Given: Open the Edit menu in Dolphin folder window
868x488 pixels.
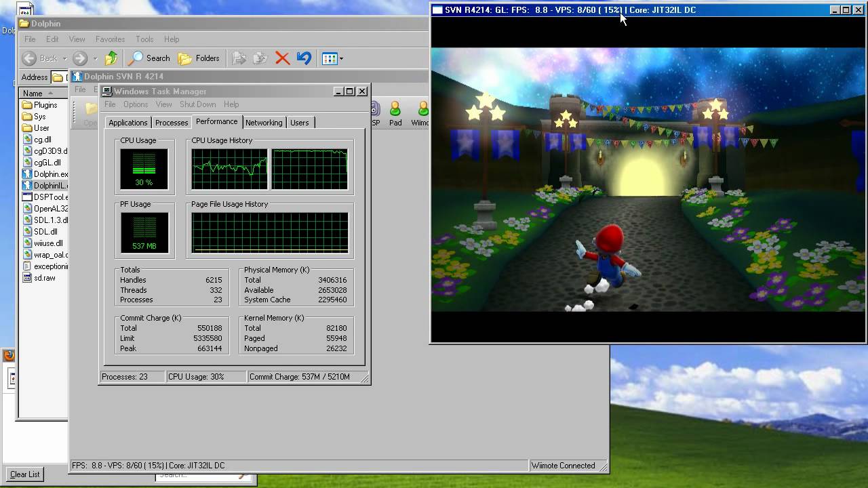Looking at the screenshot, I should pos(52,39).
